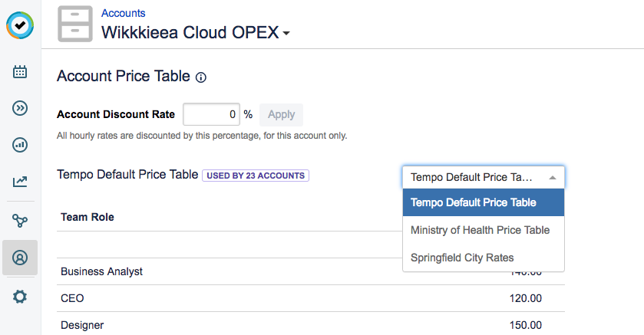
Task: Open the settings gear icon
Action: tap(20, 296)
